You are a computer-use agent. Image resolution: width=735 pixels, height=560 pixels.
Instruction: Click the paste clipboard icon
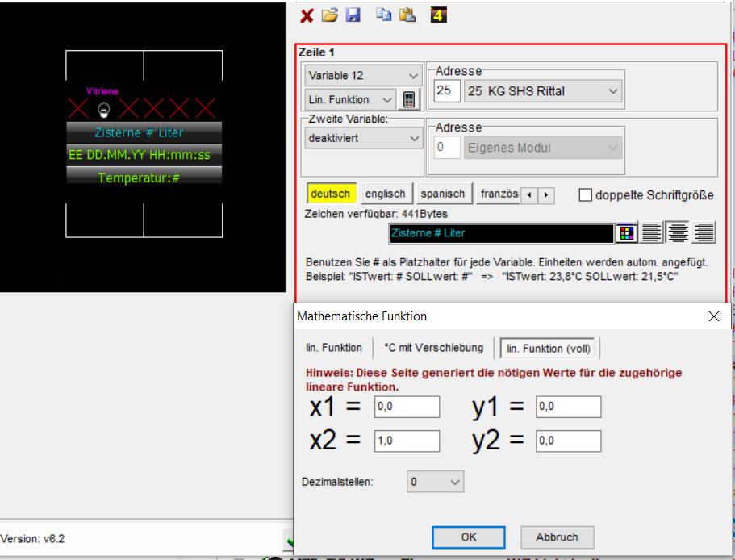pyautogui.click(x=407, y=15)
